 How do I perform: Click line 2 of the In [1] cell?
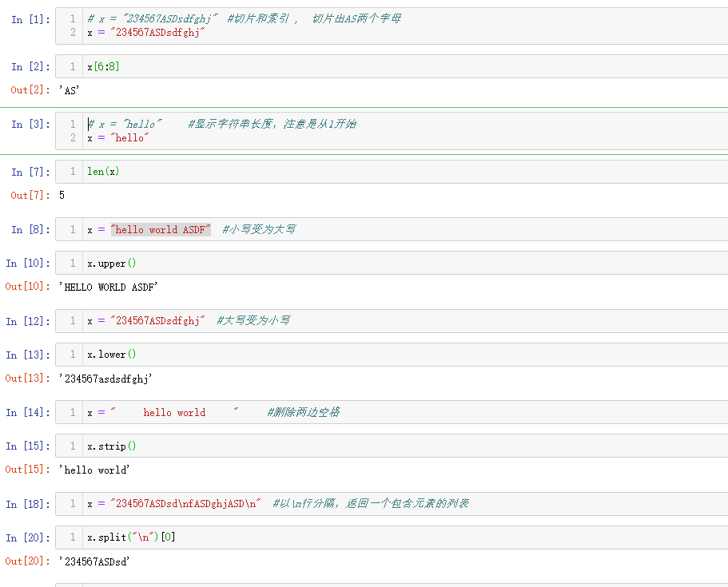point(147,32)
